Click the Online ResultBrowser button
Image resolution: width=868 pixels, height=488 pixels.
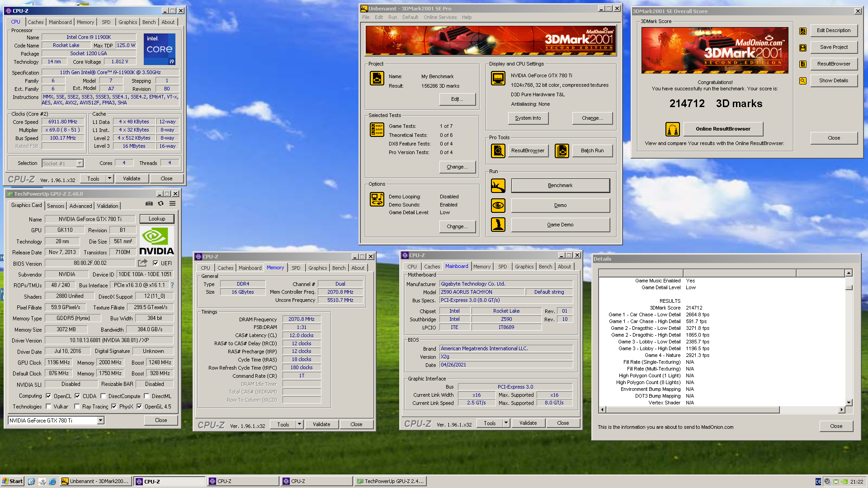click(723, 129)
